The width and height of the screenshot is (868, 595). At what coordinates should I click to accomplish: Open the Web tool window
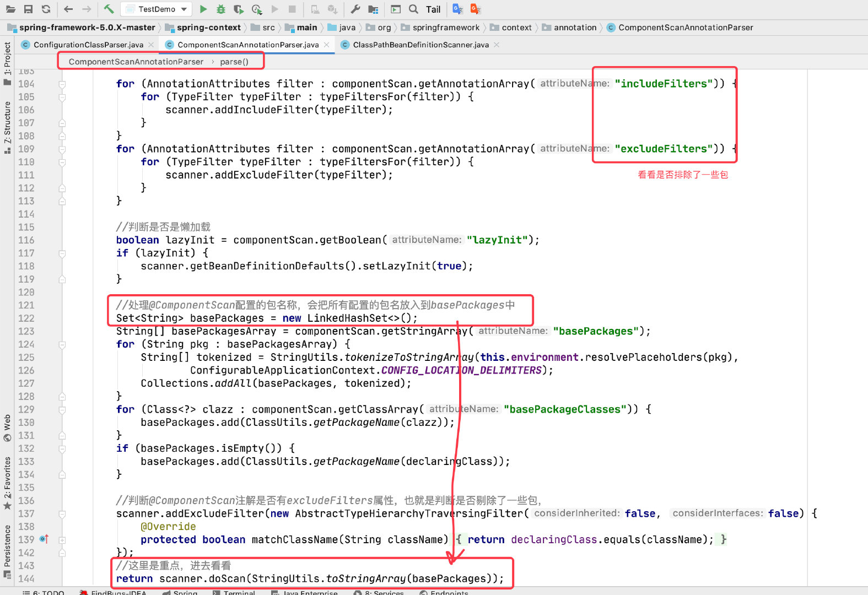click(x=7, y=428)
